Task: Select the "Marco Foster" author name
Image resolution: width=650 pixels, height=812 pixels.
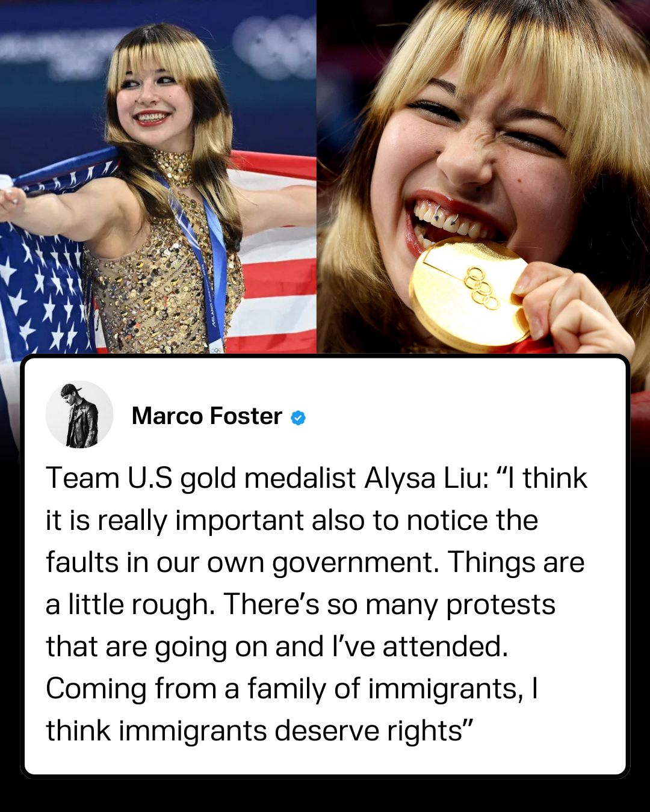Action: [x=207, y=416]
